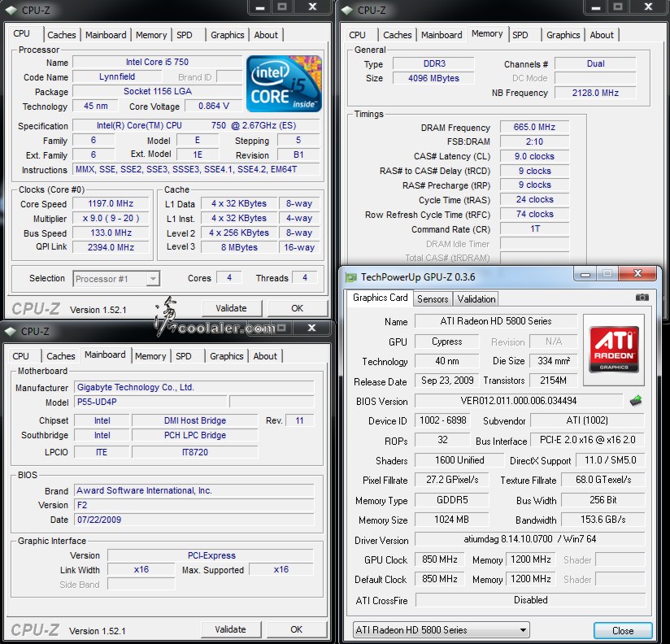
Task: Close the CPU-Z mainboard window with X
Action: coord(312,328)
